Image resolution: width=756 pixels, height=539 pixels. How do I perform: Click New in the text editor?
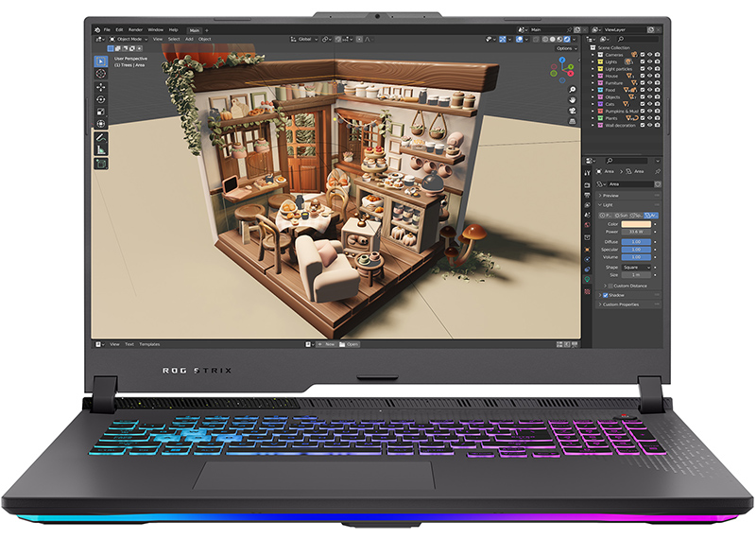pos(327,344)
